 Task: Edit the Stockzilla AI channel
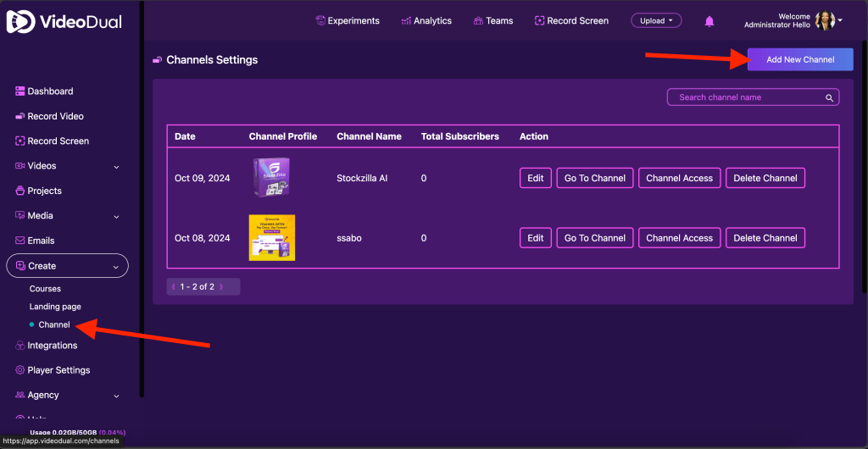(x=536, y=178)
